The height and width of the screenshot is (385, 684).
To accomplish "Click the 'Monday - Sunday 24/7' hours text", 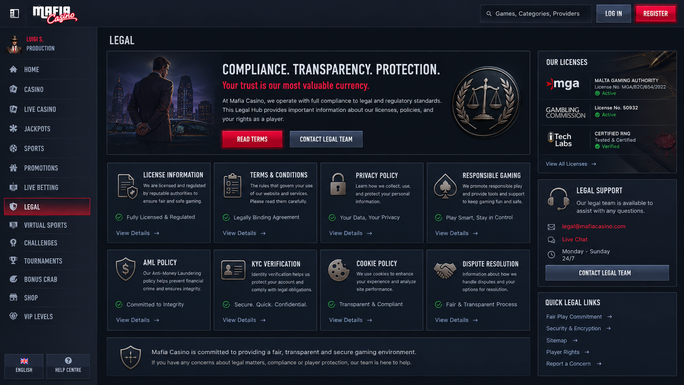I will click(585, 255).
